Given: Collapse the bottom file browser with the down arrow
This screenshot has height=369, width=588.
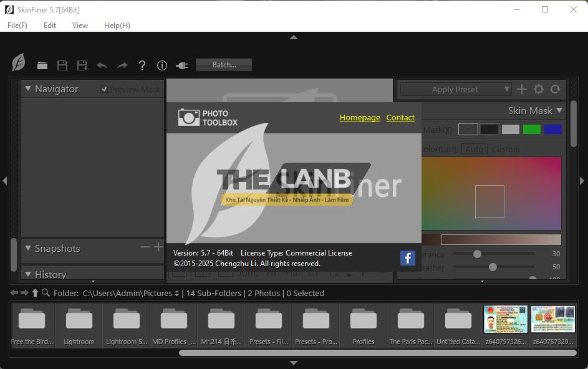Looking at the screenshot, I should (294, 363).
